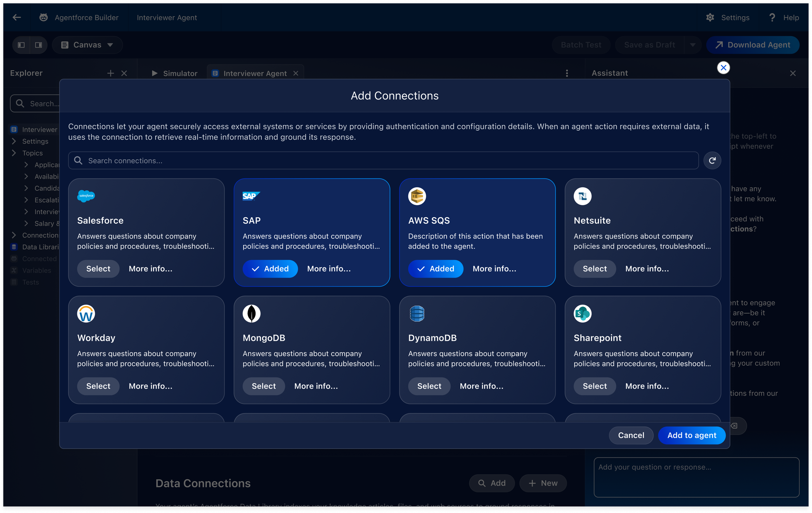Click the Batch Test button
The width and height of the screenshot is (812, 513).
tap(581, 45)
